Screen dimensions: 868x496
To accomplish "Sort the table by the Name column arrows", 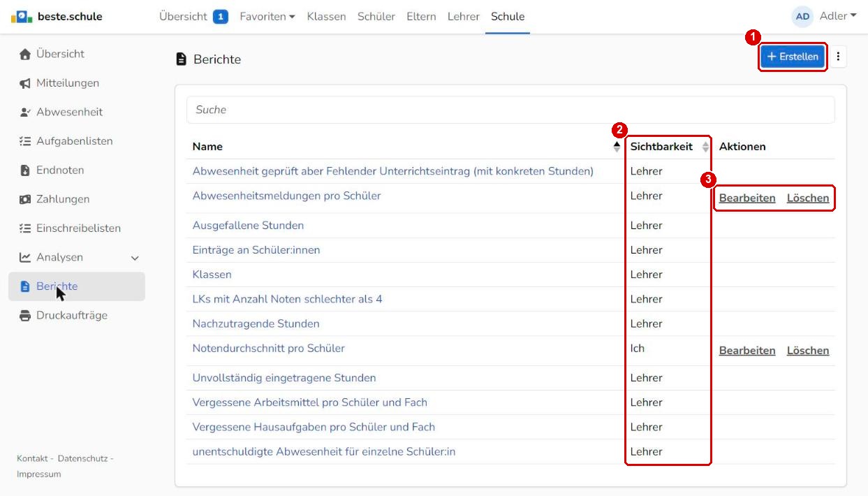I will tap(617, 147).
